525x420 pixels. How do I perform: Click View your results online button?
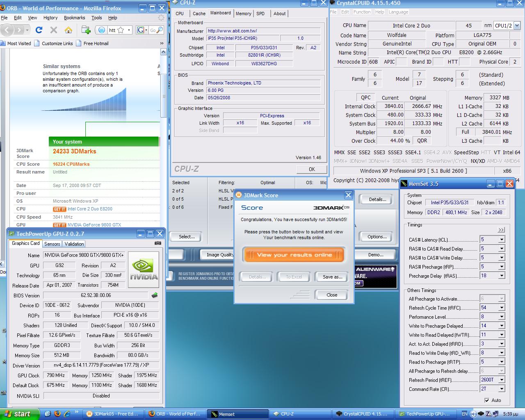(294, 255)
